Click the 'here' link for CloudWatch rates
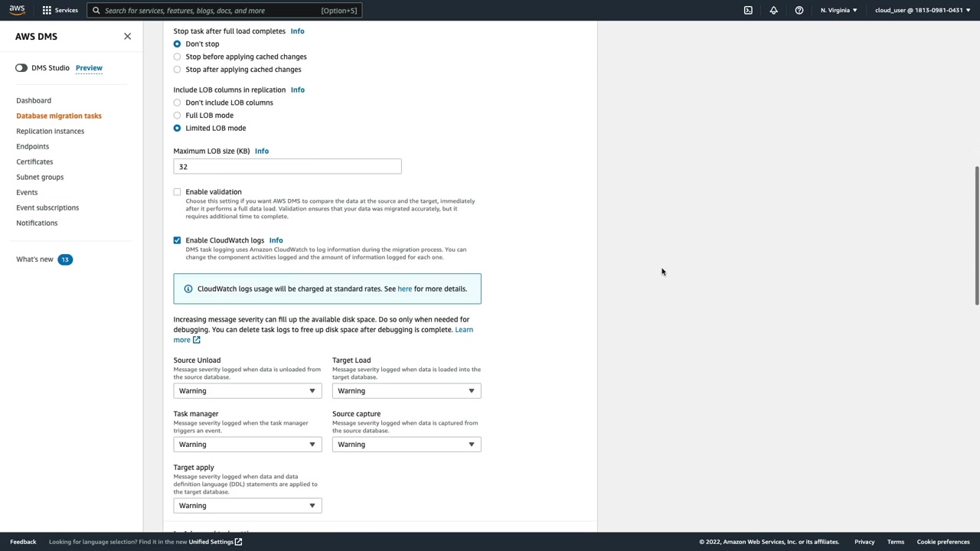 (405, 289)
